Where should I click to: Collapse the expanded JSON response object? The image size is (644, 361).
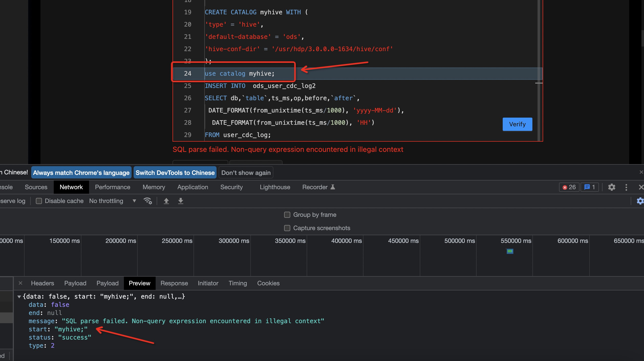[x=19, y=297]
